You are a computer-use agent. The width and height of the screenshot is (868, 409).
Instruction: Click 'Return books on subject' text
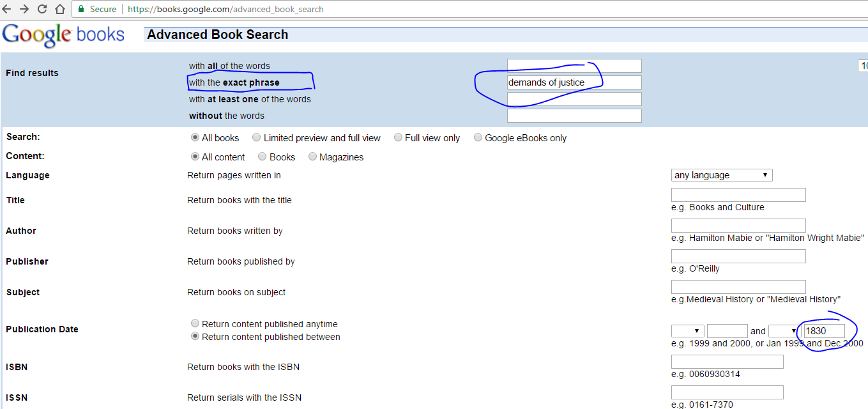tap(236, 292)
